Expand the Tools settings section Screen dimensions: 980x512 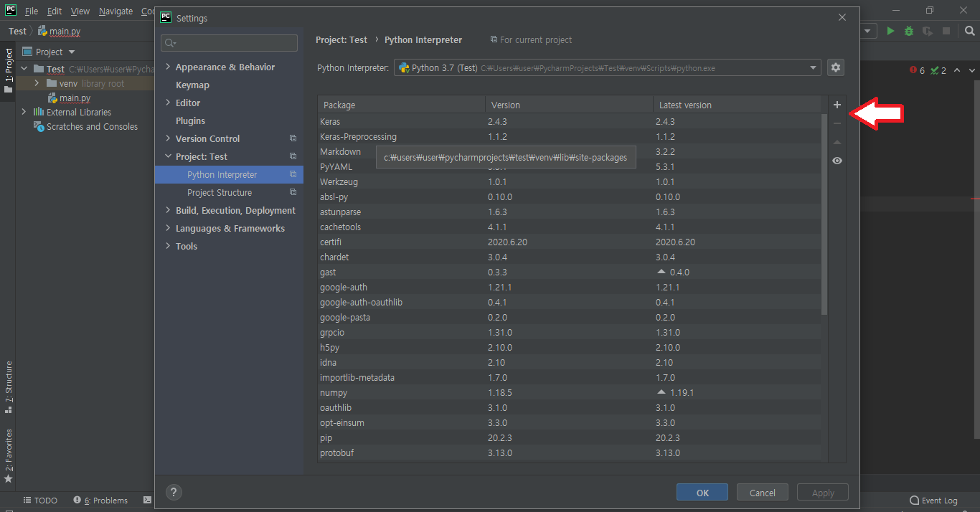click(x=168, y=246)
